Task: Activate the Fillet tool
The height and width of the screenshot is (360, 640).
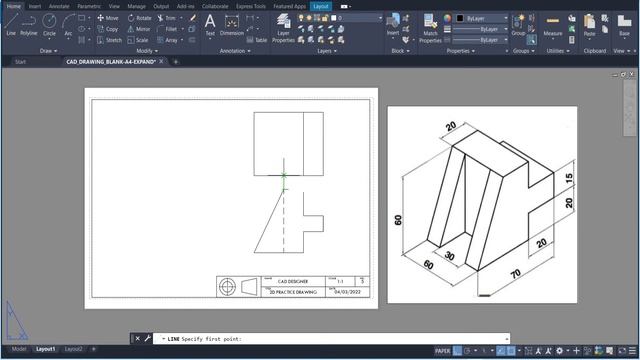Action: click(167, 29)
